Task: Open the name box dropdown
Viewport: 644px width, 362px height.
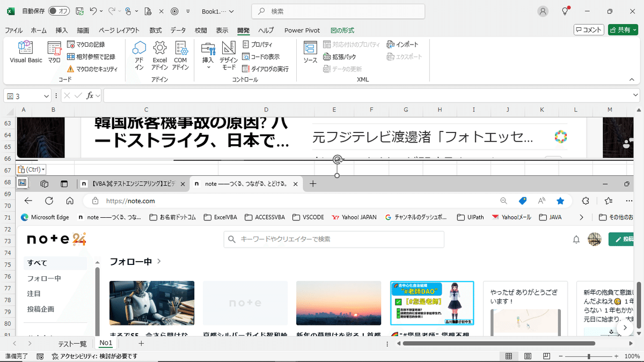Action: pos(46,96)
